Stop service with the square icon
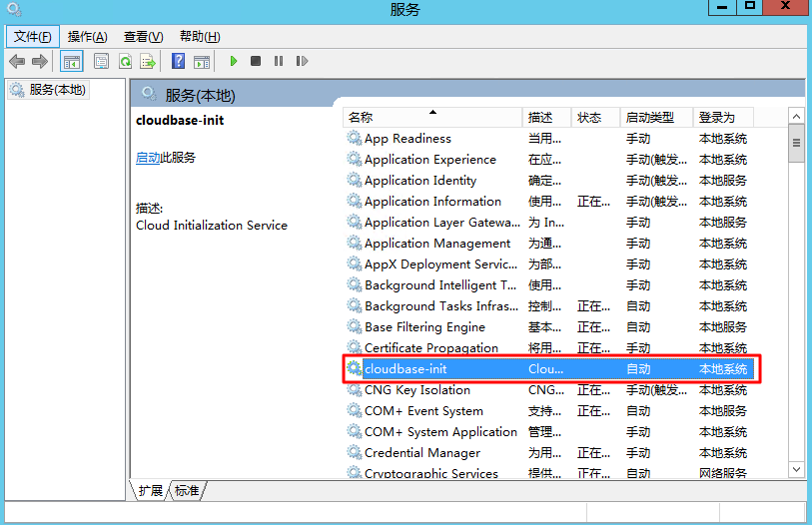 tap(256, 61)
